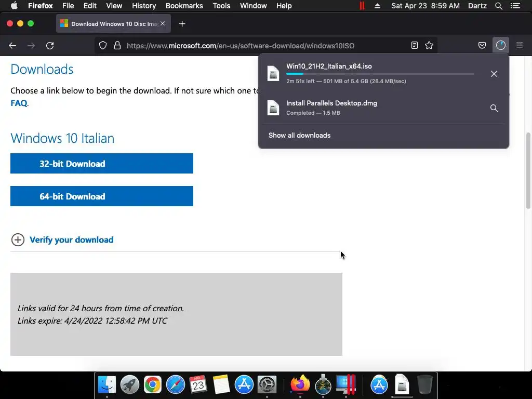Screen dimensions: 532x399
Task: Click the 32-bit Download button
Action: (102, 164)
